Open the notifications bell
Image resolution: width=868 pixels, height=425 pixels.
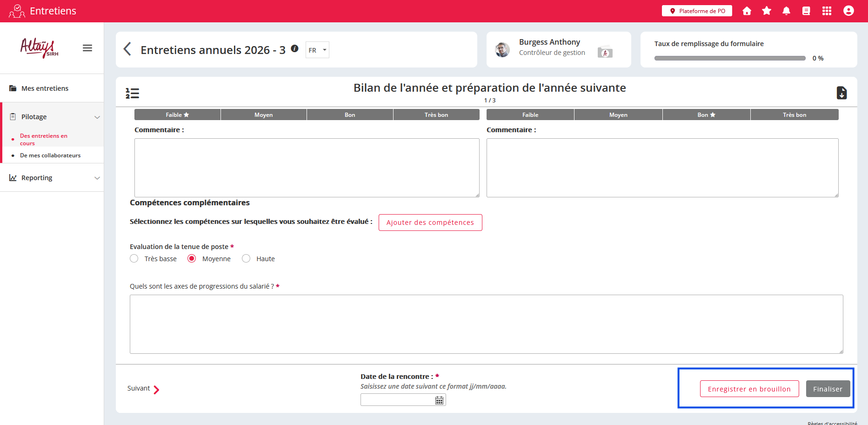coord(786,11)
